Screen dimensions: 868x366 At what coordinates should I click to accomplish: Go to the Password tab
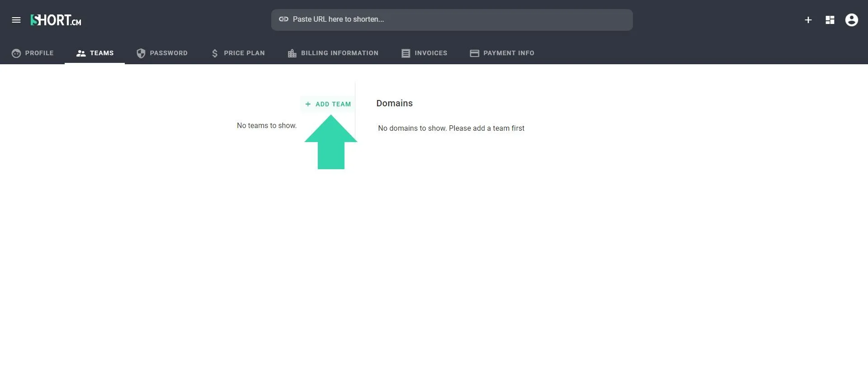162,53
